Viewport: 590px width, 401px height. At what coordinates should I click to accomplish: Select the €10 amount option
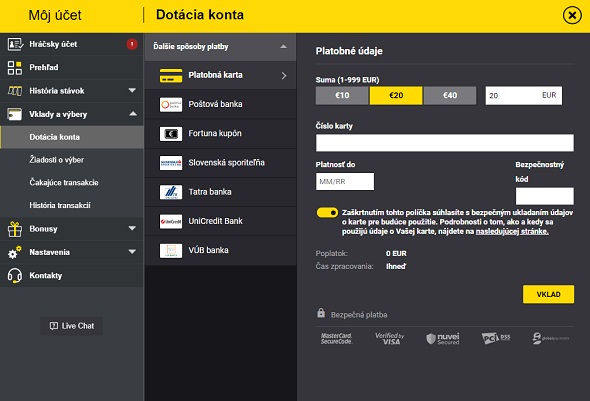click(x=342, y=96)
